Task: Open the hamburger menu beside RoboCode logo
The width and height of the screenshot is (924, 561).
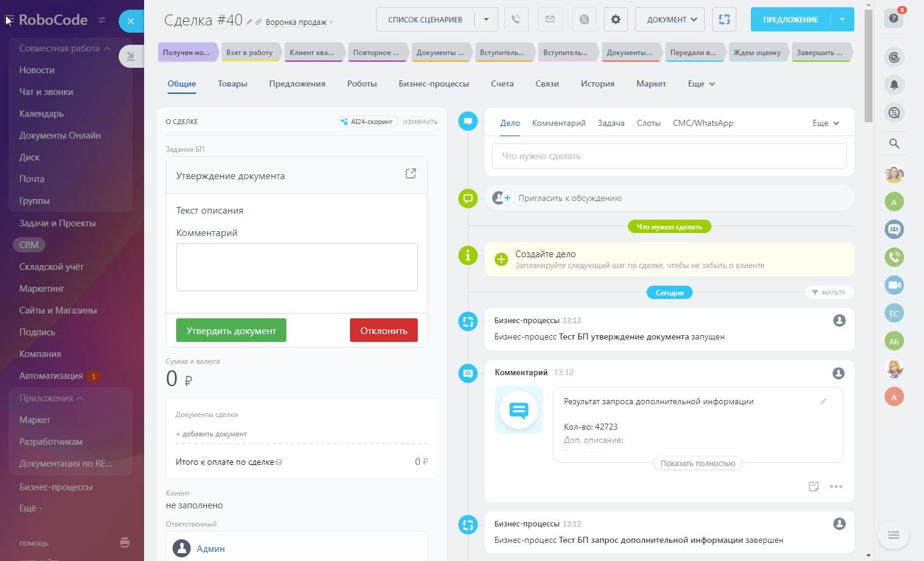Action: (9, 20)
